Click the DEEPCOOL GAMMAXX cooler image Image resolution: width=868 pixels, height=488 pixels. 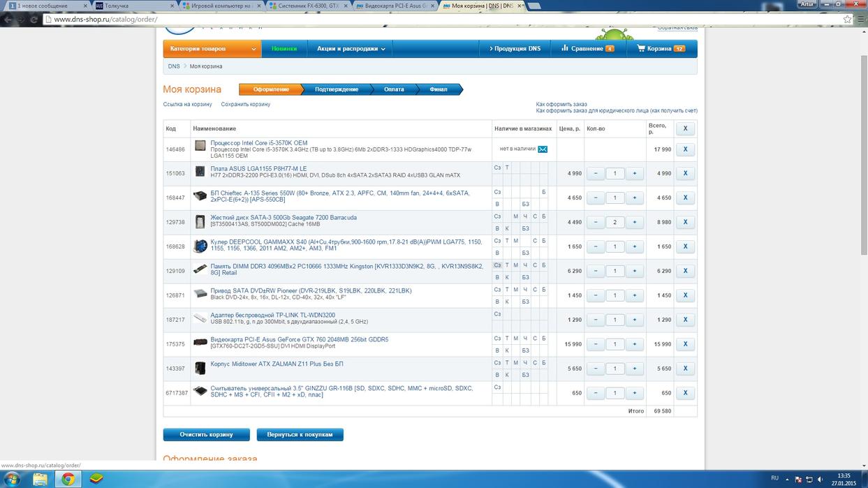[x=200, y=246]
